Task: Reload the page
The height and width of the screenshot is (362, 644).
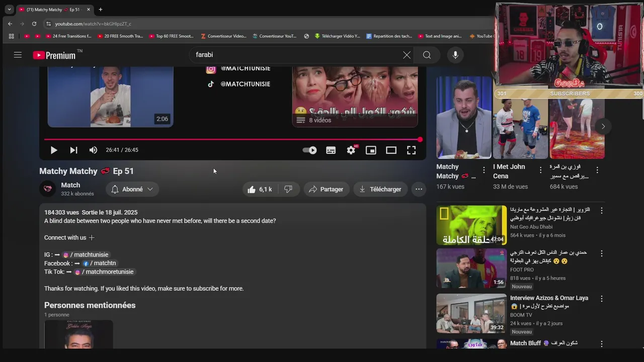Action: click(34, 24)
